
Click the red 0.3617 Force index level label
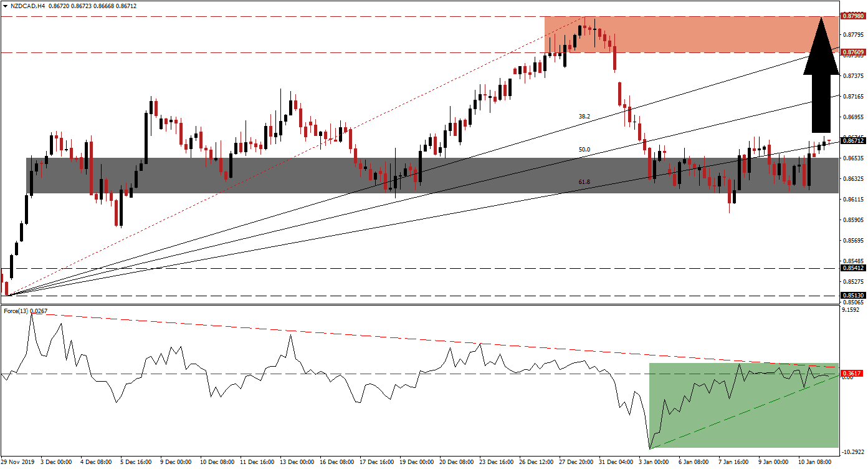coord(851,374)
